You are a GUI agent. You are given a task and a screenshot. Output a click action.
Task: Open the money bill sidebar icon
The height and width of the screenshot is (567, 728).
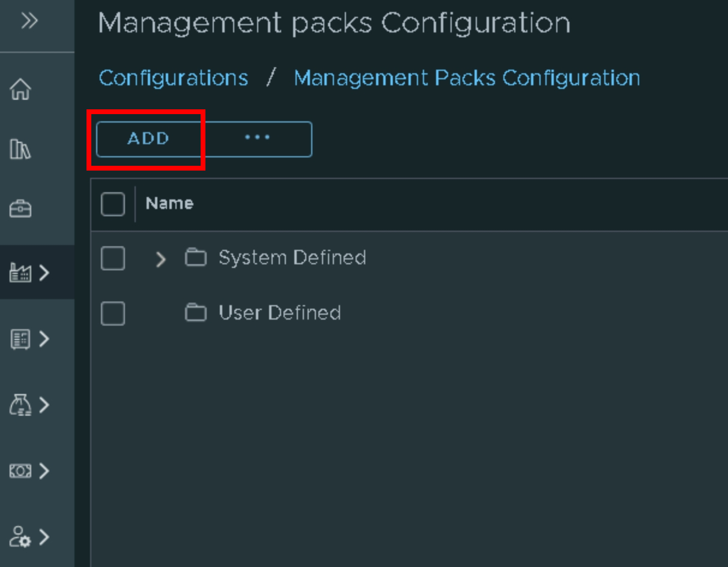click(20, 471)
